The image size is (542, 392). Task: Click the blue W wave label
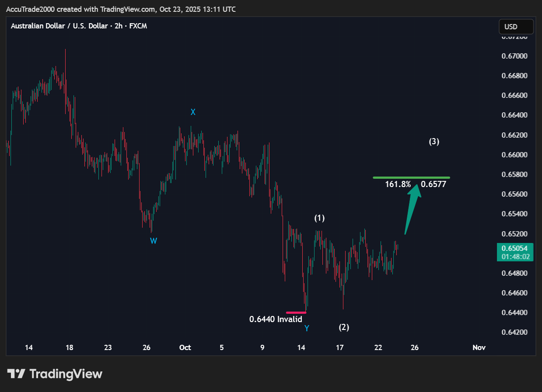154,241
